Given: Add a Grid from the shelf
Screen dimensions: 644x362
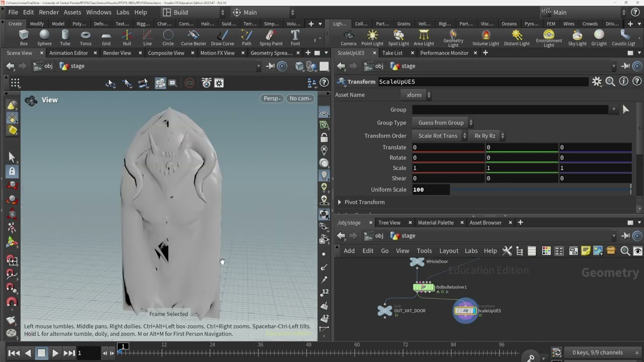Looking at the screenshot, I should 106,37.
